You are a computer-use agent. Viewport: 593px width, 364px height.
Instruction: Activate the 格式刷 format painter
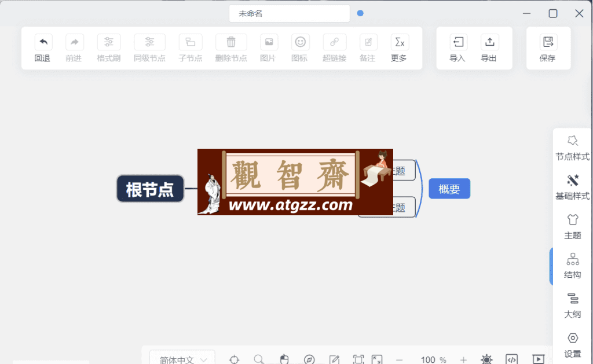(108, 42)
